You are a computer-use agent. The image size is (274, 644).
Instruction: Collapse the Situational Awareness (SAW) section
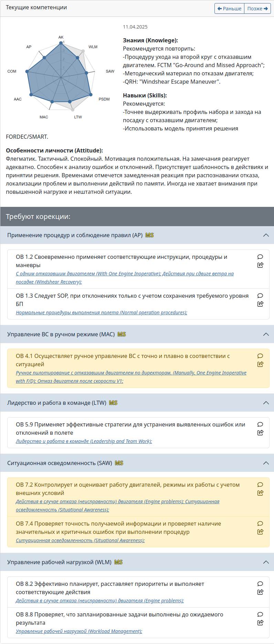[x=266, y=463]
